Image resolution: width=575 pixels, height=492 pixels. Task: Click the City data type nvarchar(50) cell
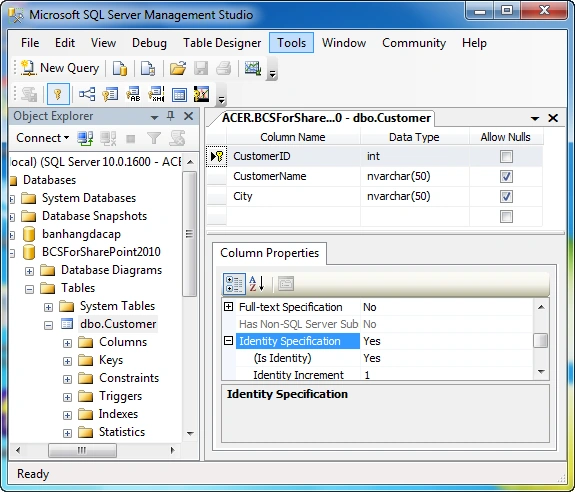[415, 197]
